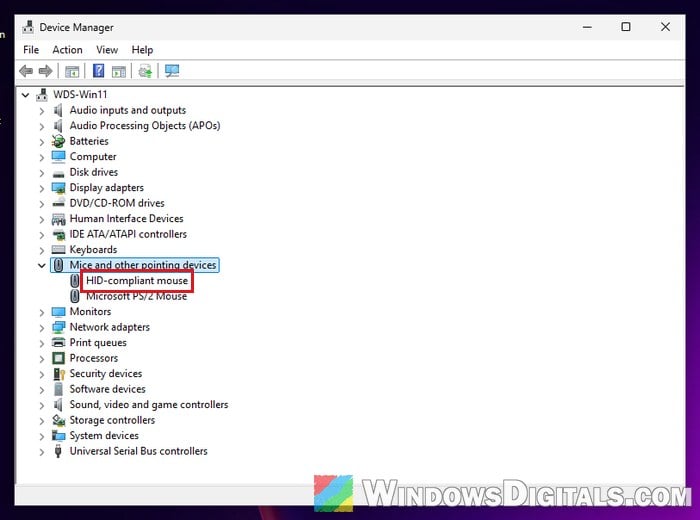Select the IDE ATA/ATAPI controllers label
Screen dimensions: 700x520
pos(128,234)
